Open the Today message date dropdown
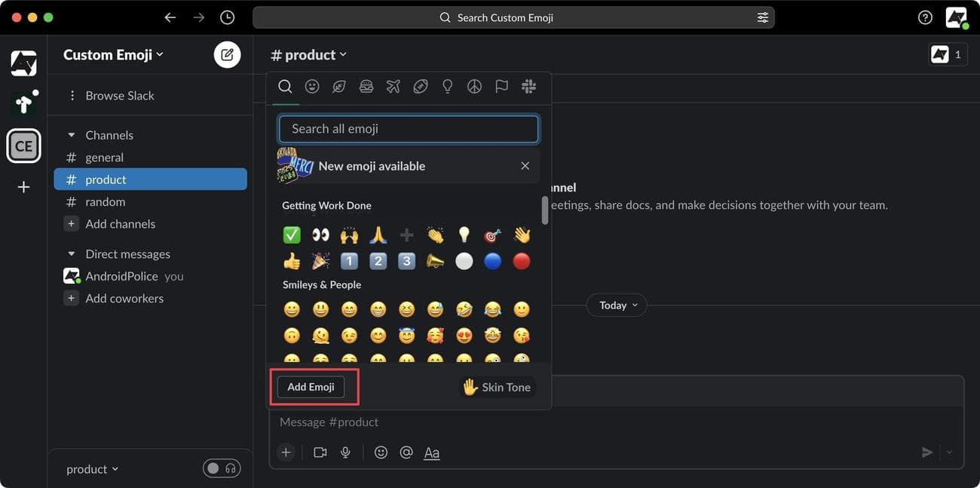980x488 pixels. coord(616,305)
